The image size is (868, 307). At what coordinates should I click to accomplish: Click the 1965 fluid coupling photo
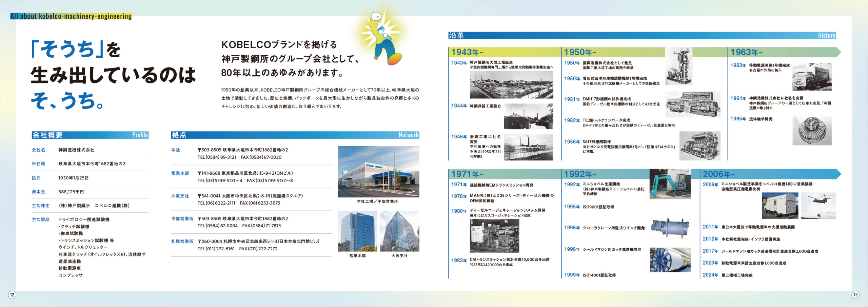[x=812, y=131]
